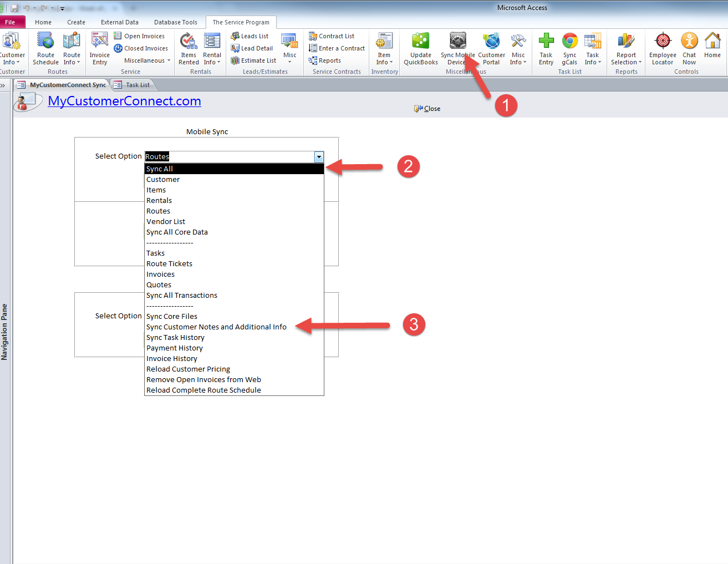Choose Sync All Transactions
This screenshot has height=564, width=728.
234,295
